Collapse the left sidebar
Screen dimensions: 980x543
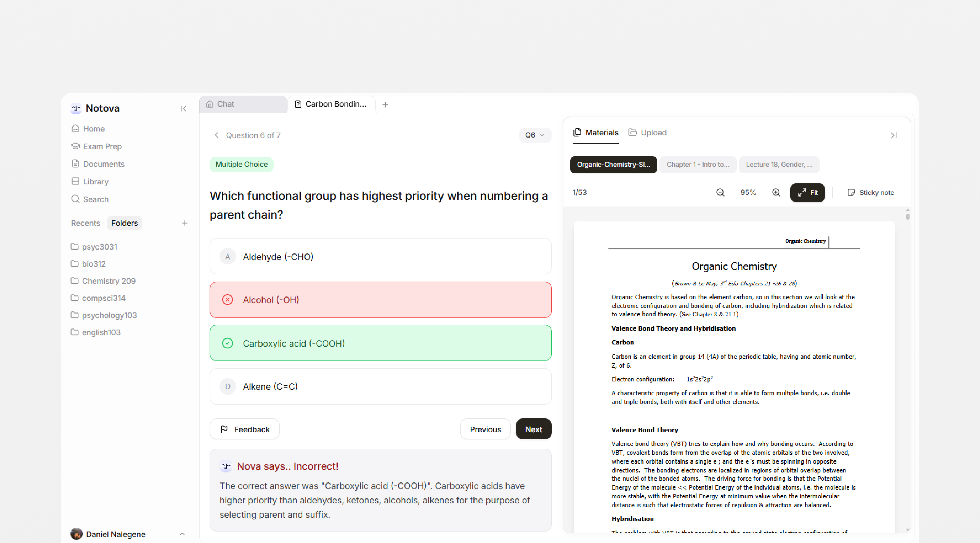pos(183,109)
